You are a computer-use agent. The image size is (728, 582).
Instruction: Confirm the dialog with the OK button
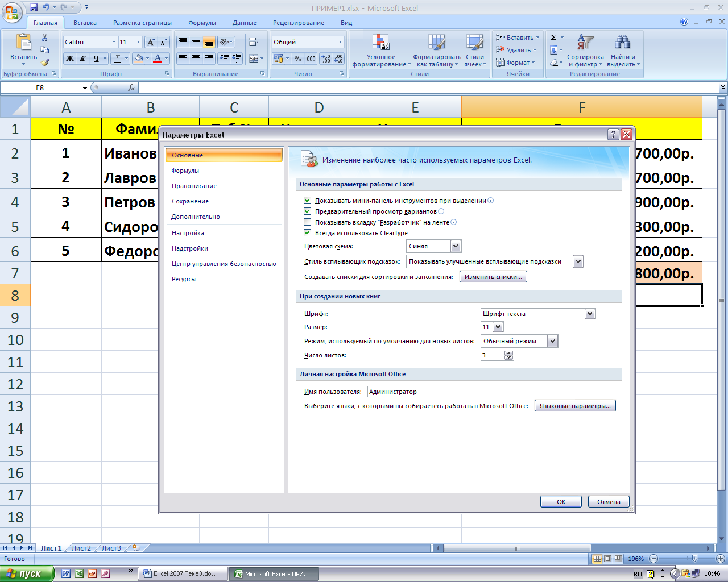(561, 502)
